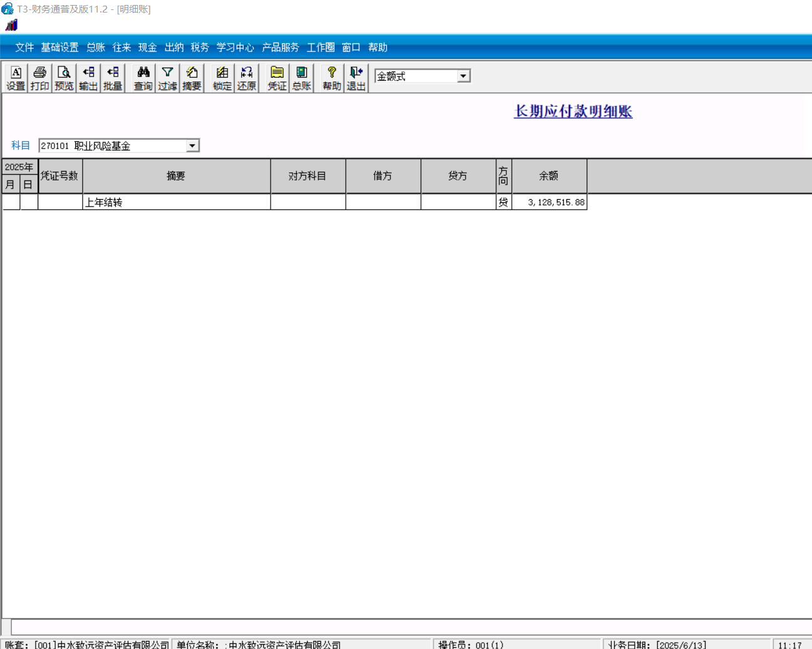This screenshot has height=649, width=812.
Task: Click the 锁定 (Lock) toolbar icon
Action: click(x=222, y=78)
